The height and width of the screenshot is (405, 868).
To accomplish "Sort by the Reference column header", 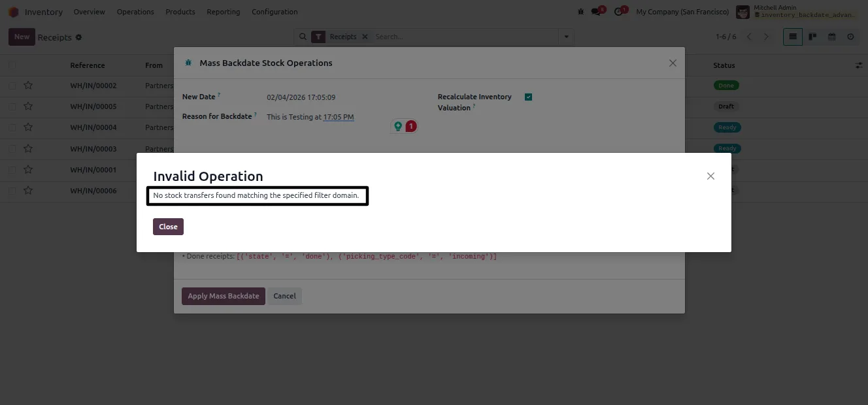I will (88, 65).
